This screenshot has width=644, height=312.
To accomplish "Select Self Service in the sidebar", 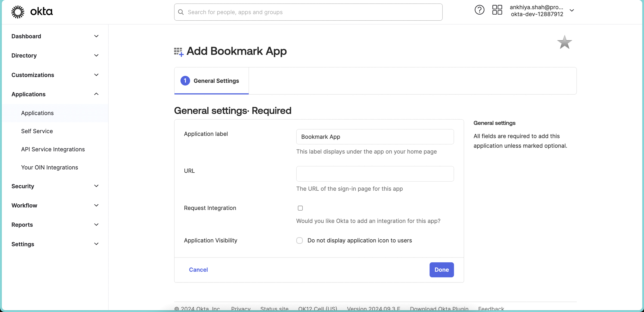I will (x=36, y=131).
